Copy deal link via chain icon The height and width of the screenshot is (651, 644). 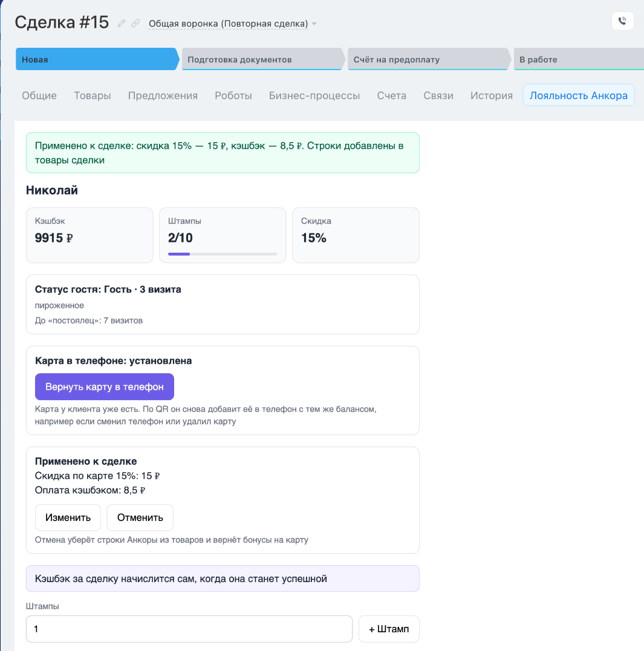(x=135, y=23)
